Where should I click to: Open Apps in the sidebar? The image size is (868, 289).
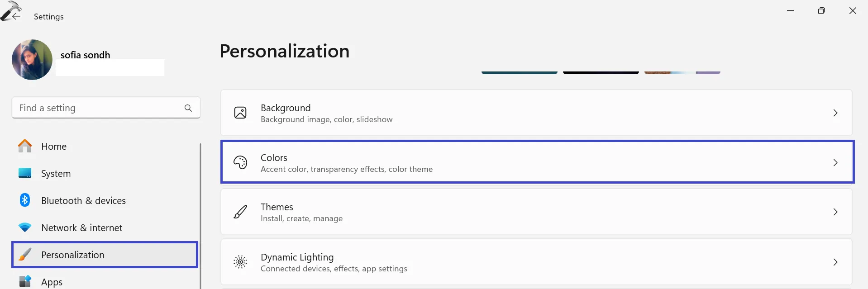pos(52,282)
